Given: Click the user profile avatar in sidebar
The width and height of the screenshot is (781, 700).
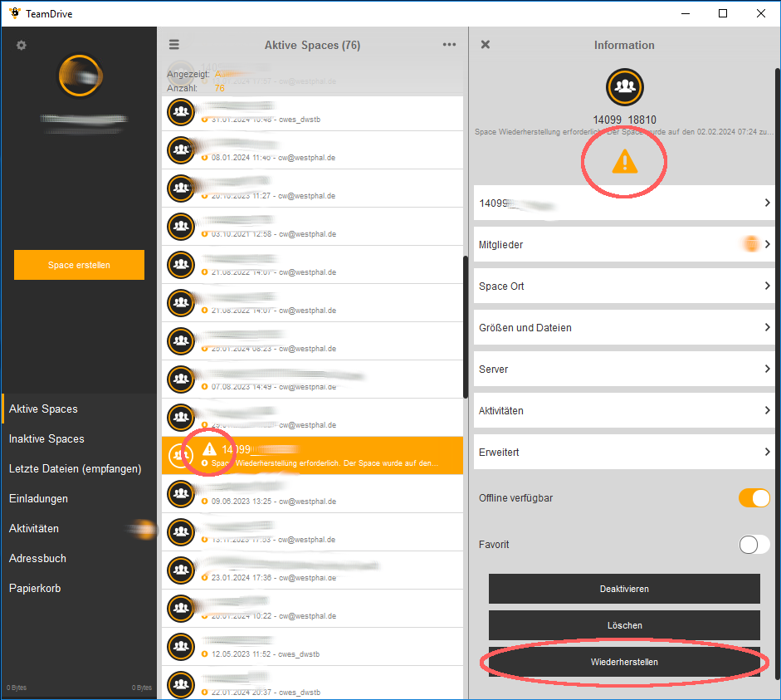Looking at the screenshot, I should [x=80, y=76].
